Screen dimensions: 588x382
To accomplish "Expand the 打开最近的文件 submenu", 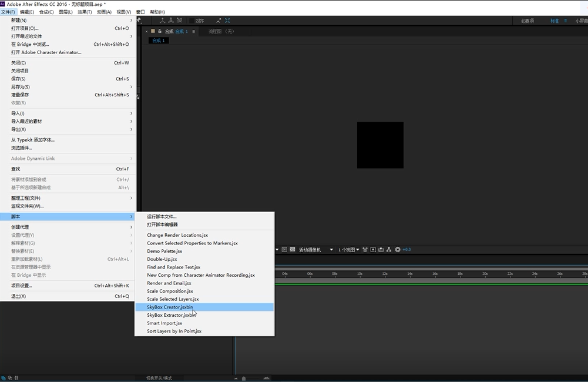I will tap(68, 36).
